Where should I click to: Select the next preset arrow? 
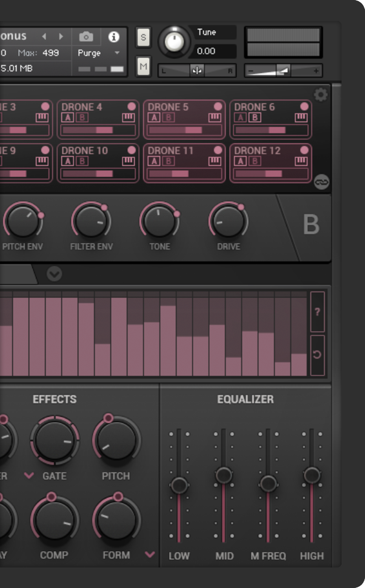pyautogui.click(x=61, y=36)
